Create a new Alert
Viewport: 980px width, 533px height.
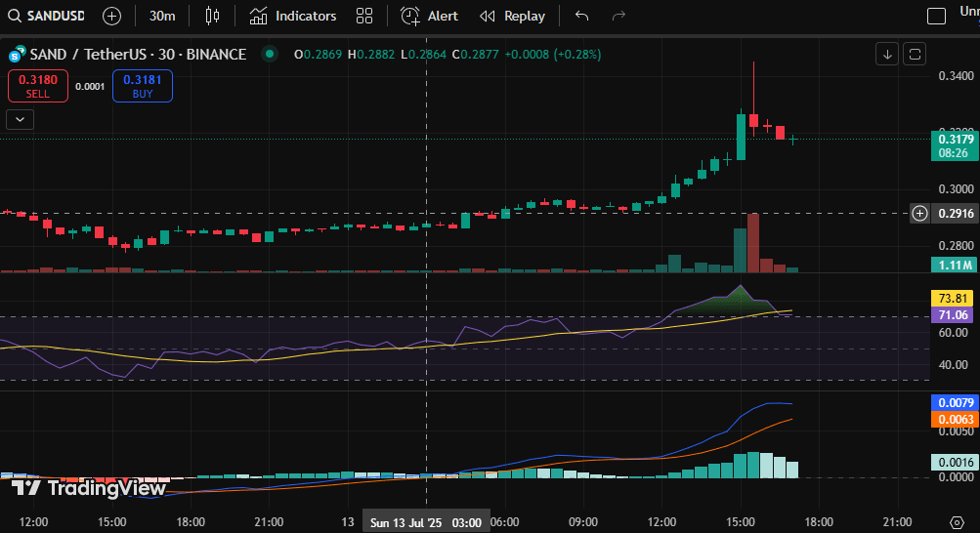click(429, 17)
